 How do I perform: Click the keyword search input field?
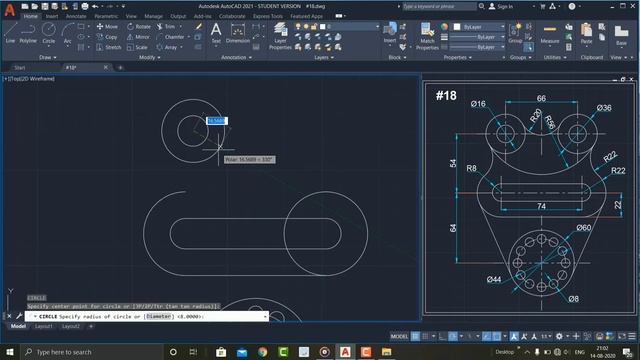click(x=439, y=7)
